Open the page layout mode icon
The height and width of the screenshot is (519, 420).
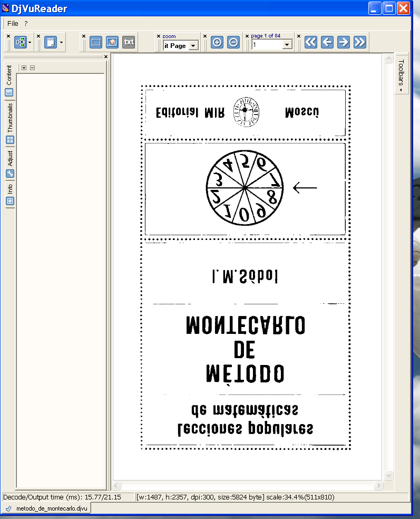(x=21, y=42)
